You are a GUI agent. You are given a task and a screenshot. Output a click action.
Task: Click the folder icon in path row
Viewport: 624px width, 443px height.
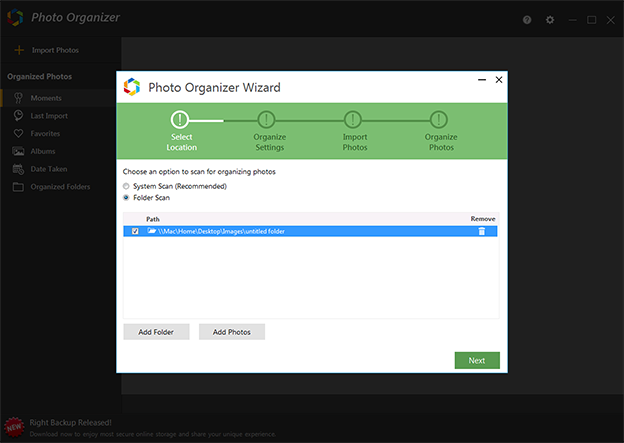152,231
